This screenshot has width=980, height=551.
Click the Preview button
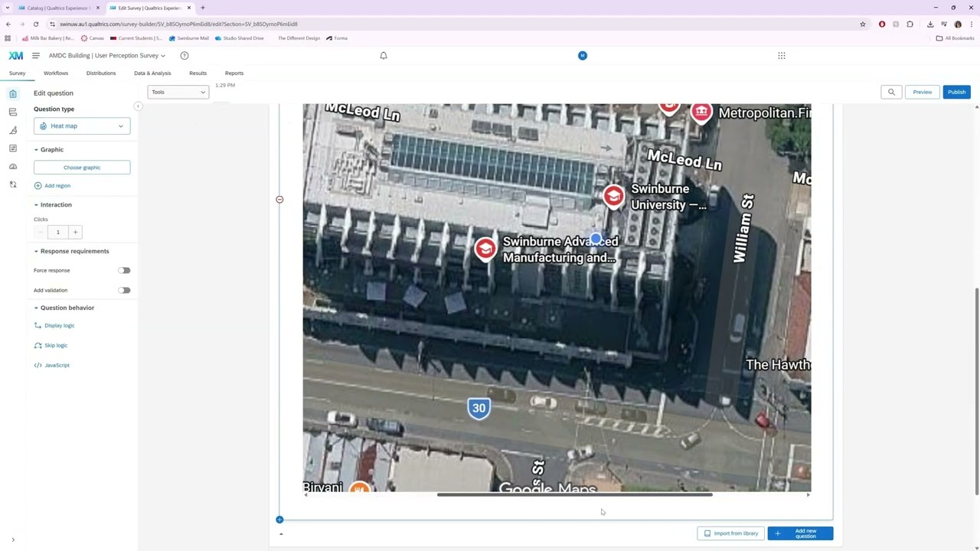[x=922, y=92]
